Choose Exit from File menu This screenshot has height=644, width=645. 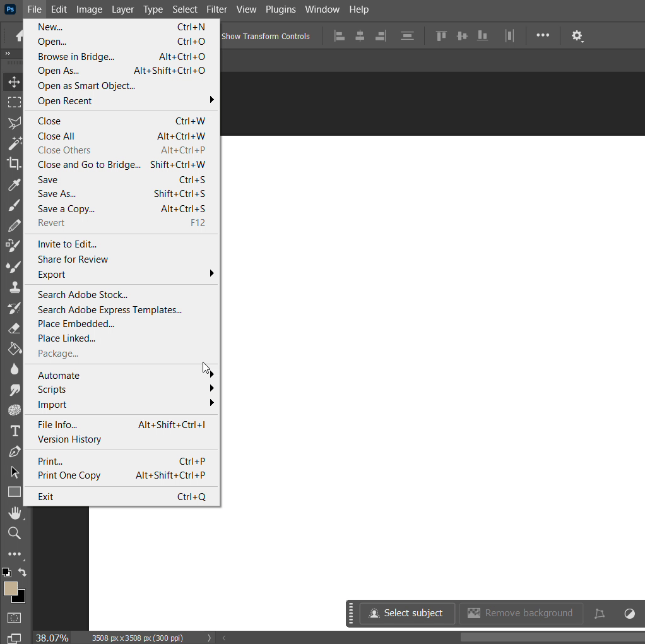point(121,497)
